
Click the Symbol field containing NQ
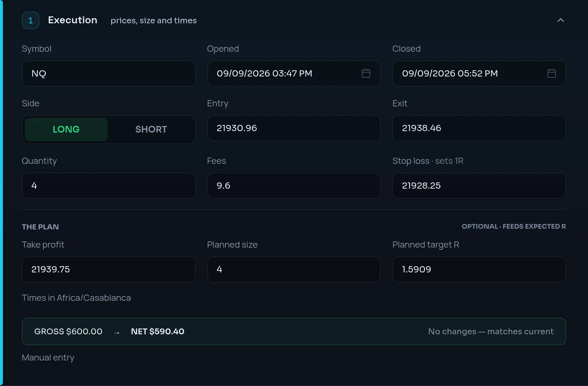(109, 74)
